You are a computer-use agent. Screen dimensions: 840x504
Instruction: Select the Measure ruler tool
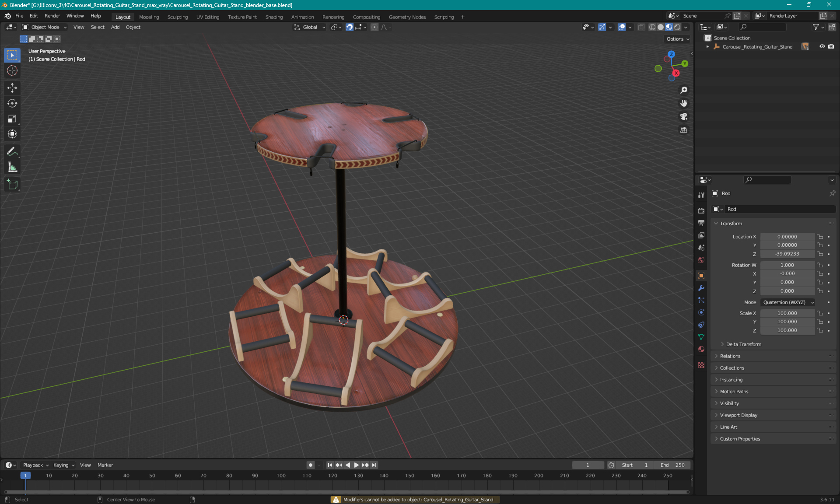click(12, 167)
